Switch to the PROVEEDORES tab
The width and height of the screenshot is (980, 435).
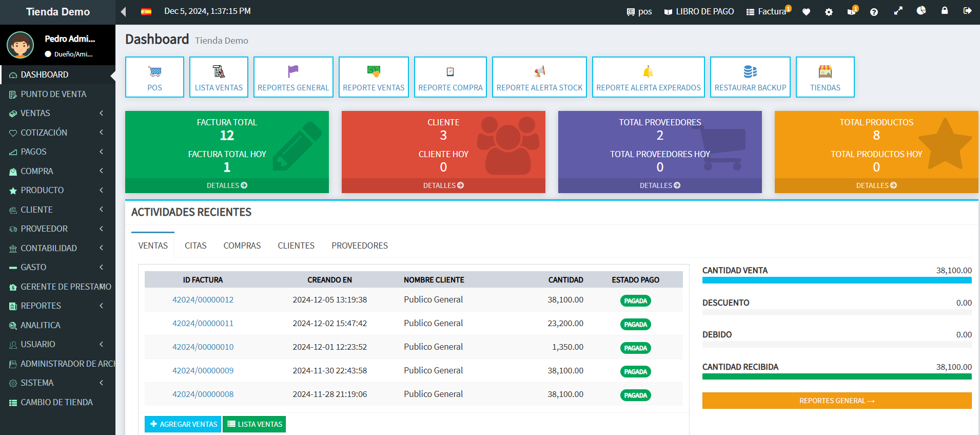click(360, 245)
